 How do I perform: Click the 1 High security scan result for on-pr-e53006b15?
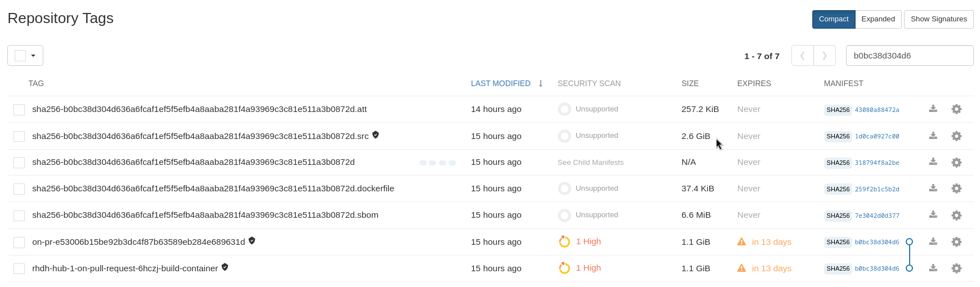588,241
